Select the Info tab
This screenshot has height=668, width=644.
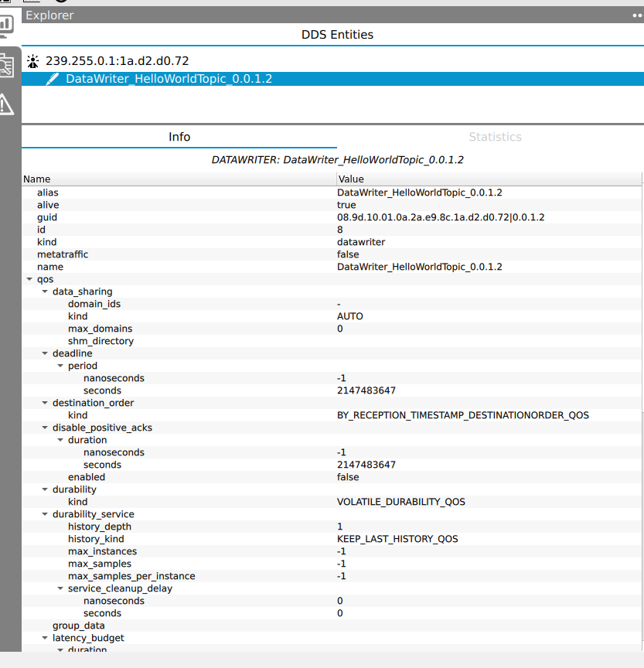(179, 137)
